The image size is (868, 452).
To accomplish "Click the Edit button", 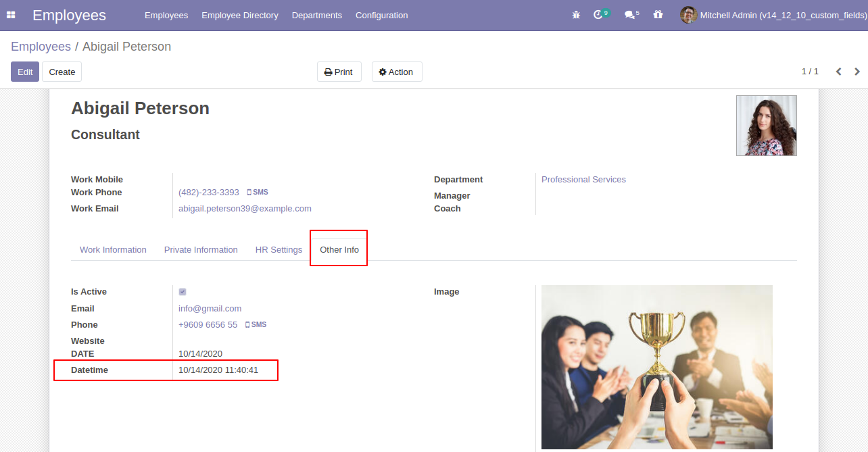I will (25, 72).
